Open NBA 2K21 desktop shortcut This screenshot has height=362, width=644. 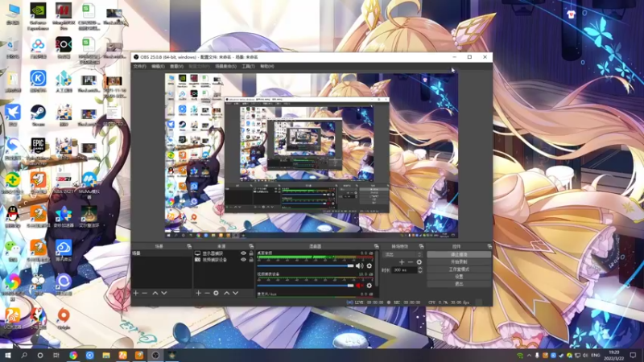pos(64,183)
